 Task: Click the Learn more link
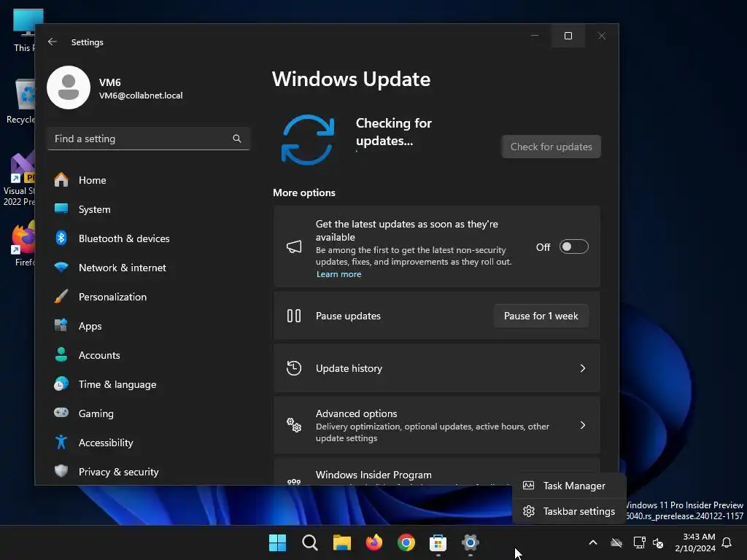tap(338, 274)
